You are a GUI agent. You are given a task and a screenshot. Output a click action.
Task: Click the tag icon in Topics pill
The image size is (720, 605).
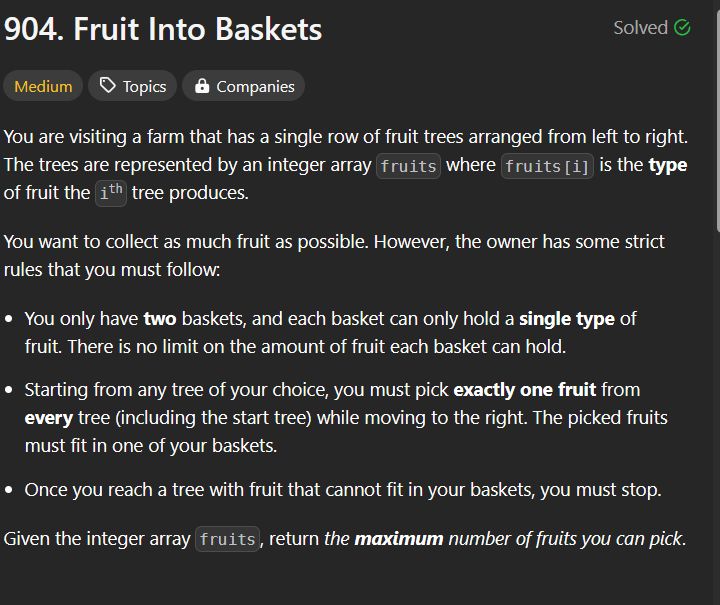[107, 85]
